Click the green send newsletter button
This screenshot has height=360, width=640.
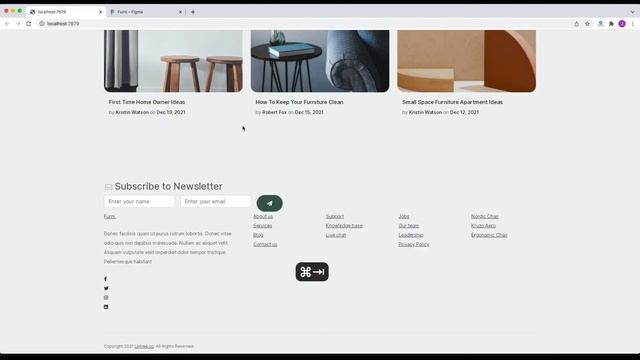pyautogui.click(x=269, y=203)
